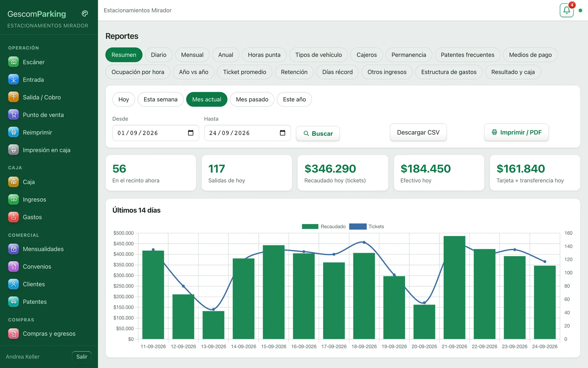Toggle Tickets series in chart legend
588x368 pixels.
(x=367, y=226)
